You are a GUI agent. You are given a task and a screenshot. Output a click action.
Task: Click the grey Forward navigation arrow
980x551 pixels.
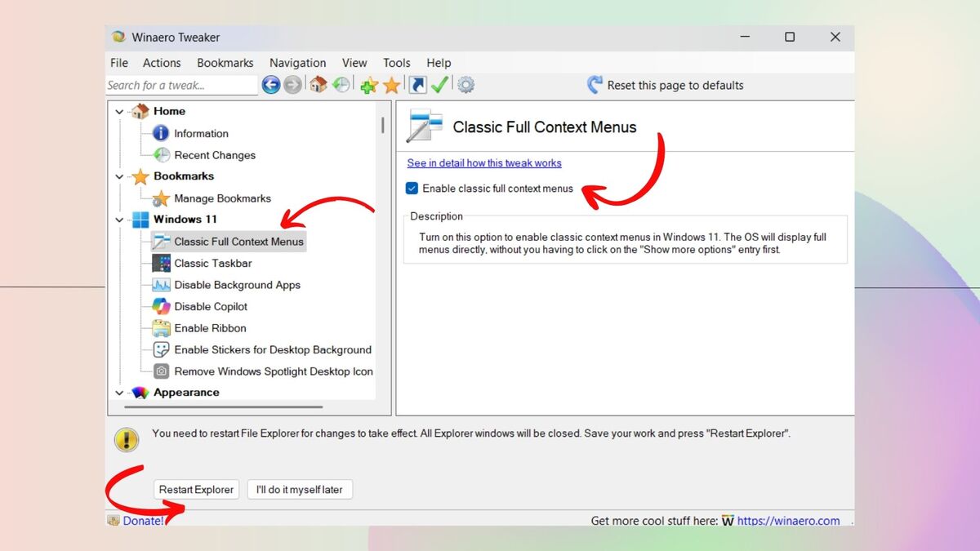click(292, 85)
